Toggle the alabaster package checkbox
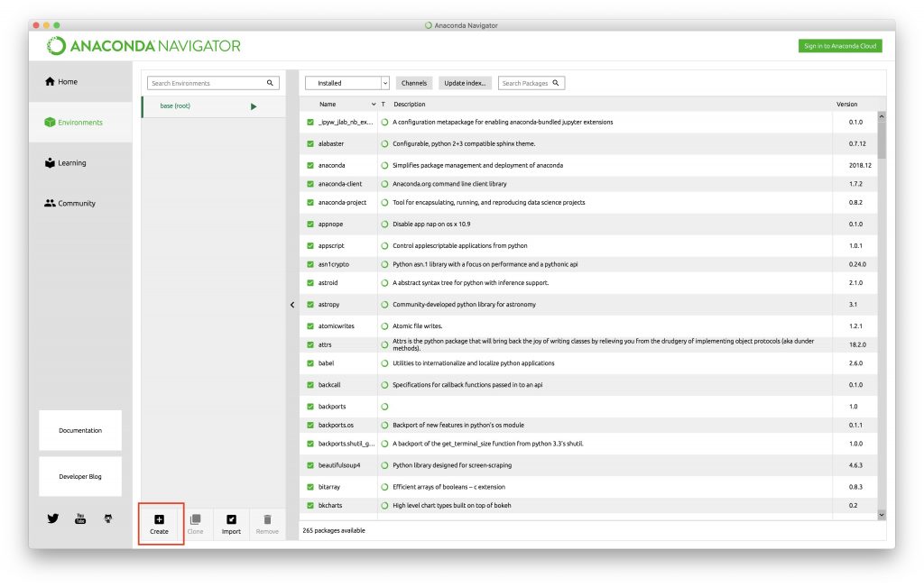Screen dimensions: 924x587 pyautogui.click(x=310, y=143)
